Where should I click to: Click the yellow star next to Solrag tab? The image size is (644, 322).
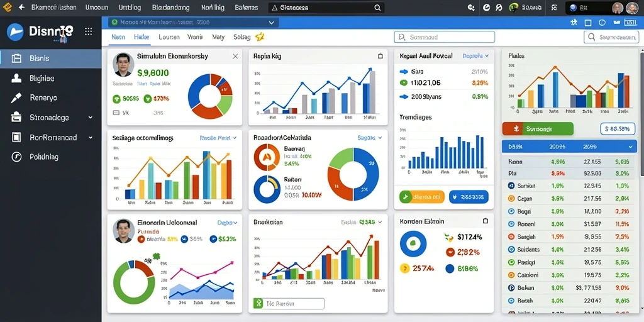point(259,37)
